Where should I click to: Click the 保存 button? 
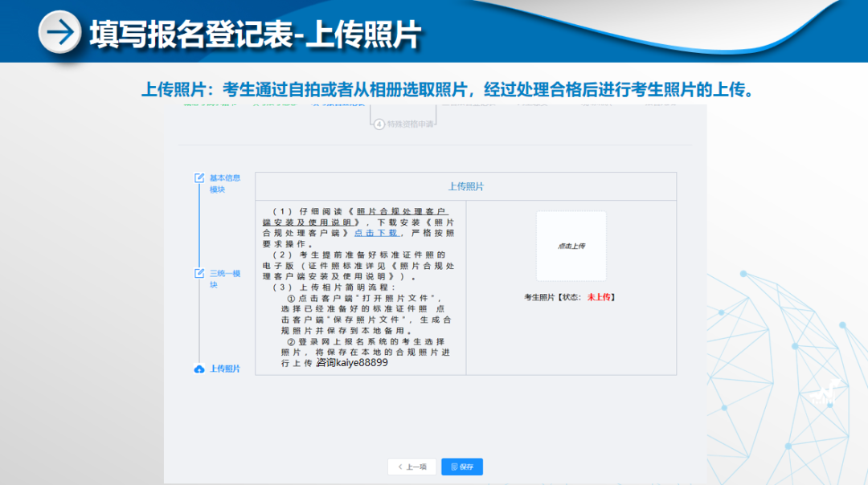[x=462, y=467]
